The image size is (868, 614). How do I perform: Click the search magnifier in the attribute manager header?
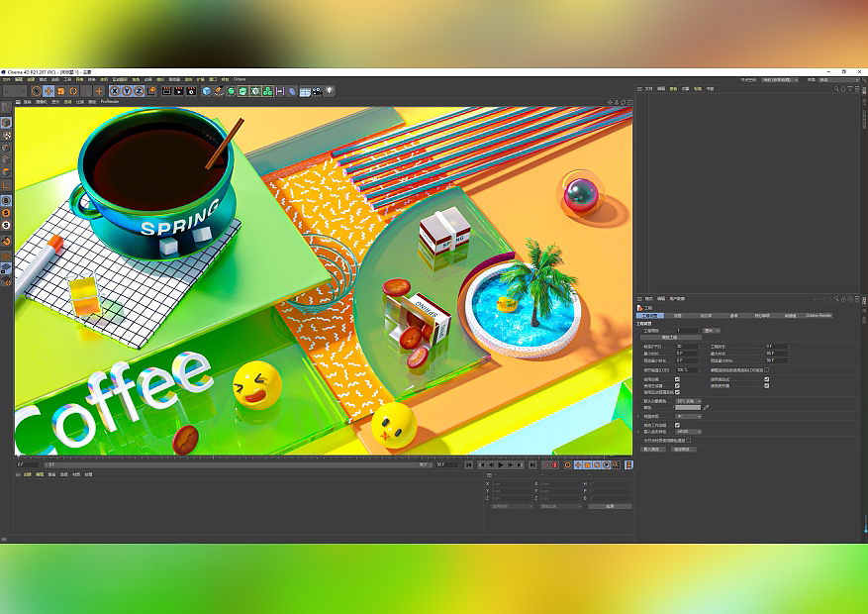(x=836, y=299)
